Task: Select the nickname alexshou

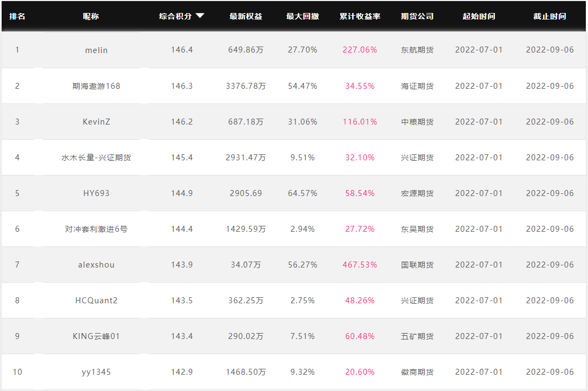Action: pos(96,264)
